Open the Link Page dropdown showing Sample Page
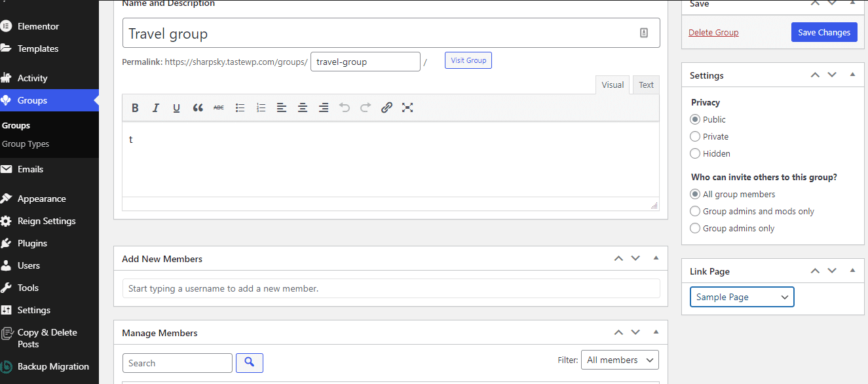Screen dimensions: 868x384 742,296
